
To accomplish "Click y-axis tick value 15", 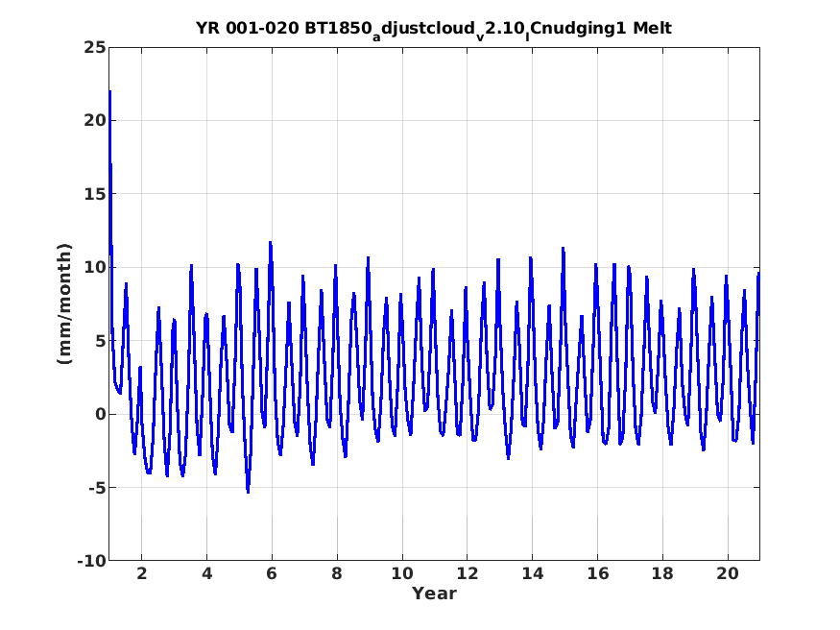I will coord(95,194).
